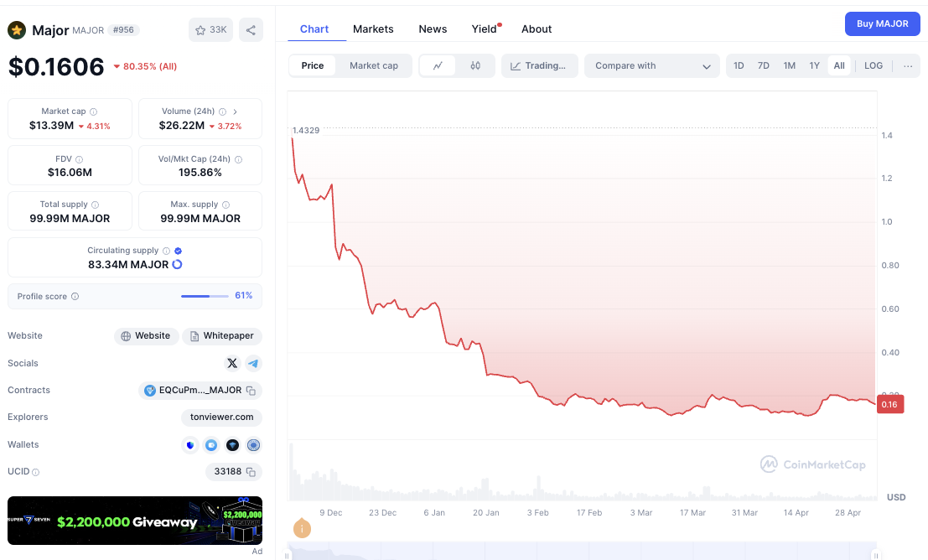Open the third wallet icon (black diamond)
The image size is (928, 560).
[232, 444]
